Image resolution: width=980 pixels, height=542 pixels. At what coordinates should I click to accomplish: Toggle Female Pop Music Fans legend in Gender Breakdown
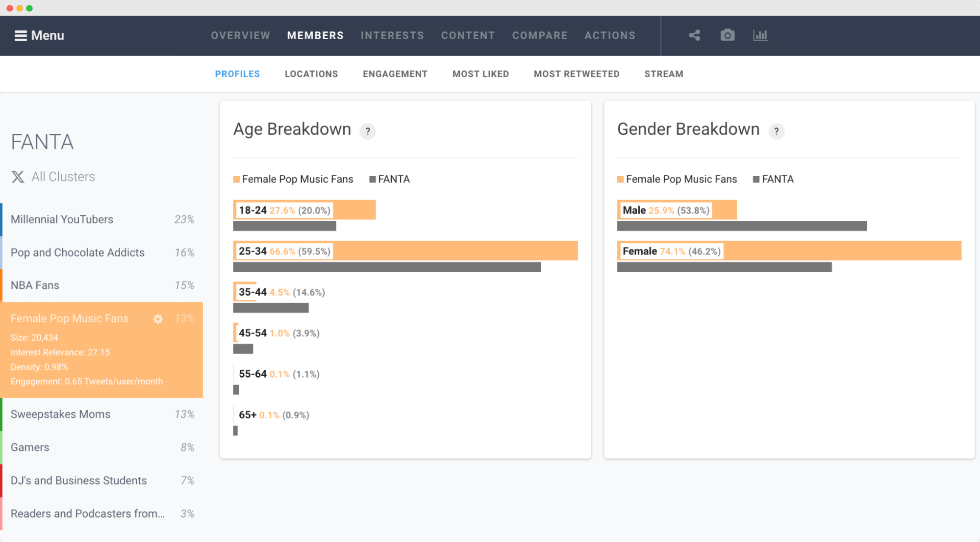pos(677,180)
